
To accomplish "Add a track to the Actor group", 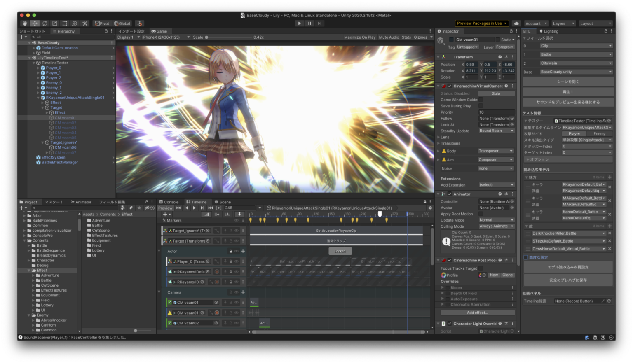I will click(x=243, y=251).
